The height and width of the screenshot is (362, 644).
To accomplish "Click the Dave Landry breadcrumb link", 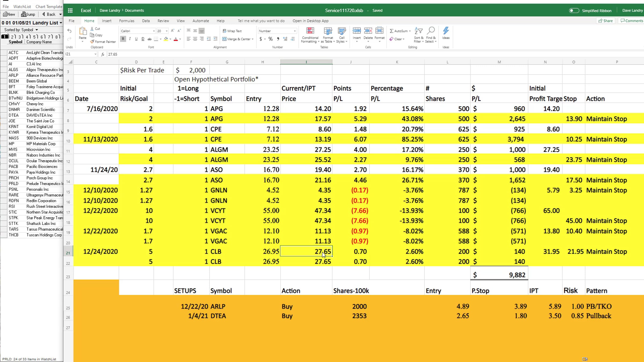I will 110,10.
